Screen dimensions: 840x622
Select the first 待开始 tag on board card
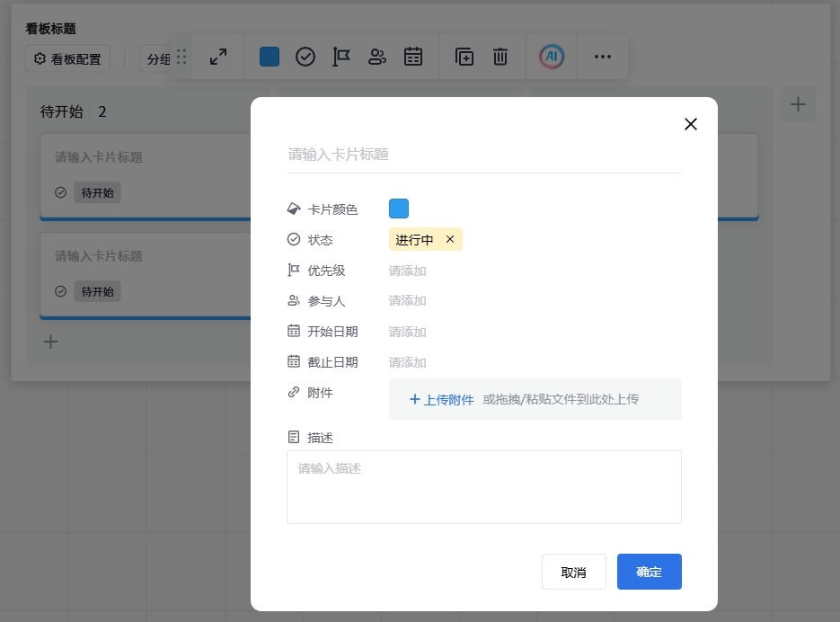point(97,192)
